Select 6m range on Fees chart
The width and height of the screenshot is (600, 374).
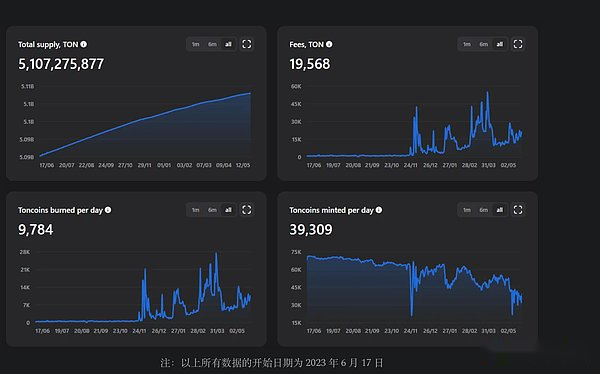pos(484,44)
